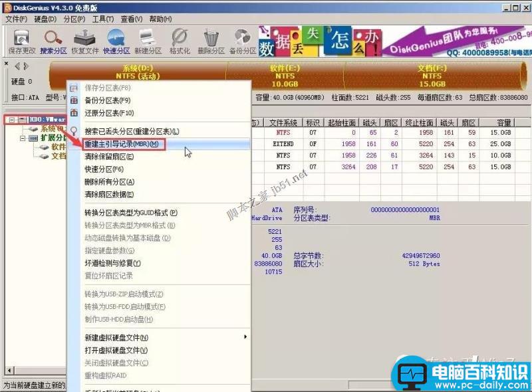Open the Partition (分区) menu
532x392 pixels.
pos(74,19)
